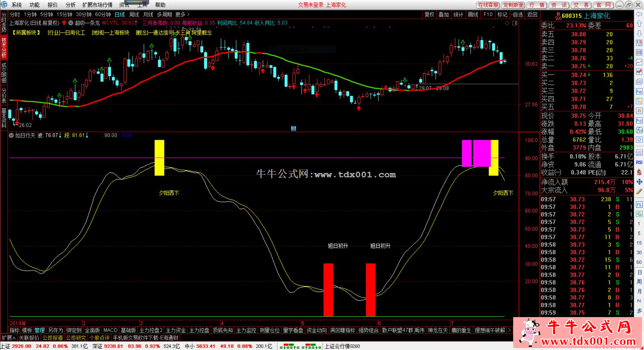Switch to the 5-minute period in right toolbar

coord(639,233)
